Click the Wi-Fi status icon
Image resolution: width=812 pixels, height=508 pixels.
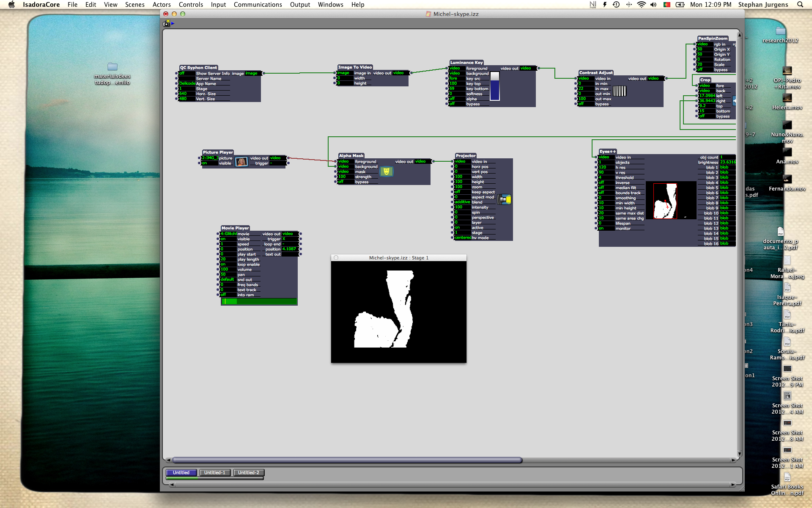[641, 5]
